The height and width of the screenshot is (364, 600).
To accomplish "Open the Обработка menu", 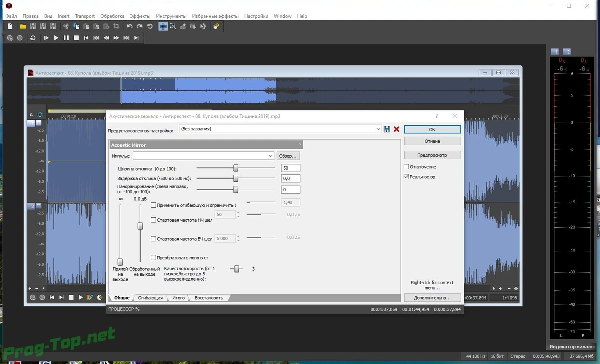I will [112, 16].
